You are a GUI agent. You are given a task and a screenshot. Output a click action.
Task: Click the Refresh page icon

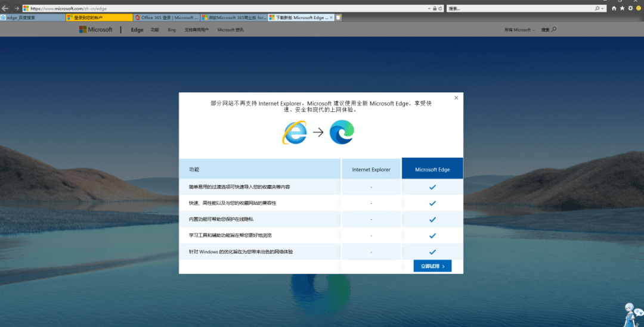(x=440, y=8)
